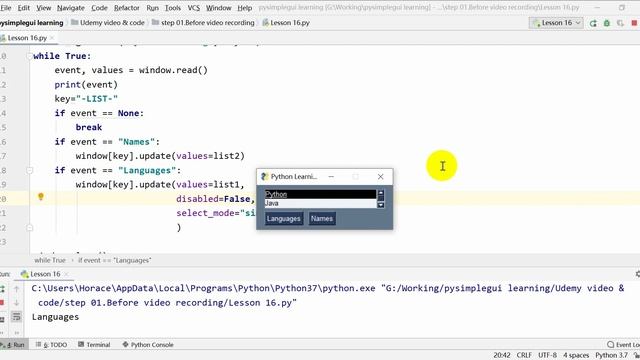Screen dimensions: 640x360
Task: Click '4 spaces' indent setting in status bar
Action: pyautogui.click(x=576, y=356)
